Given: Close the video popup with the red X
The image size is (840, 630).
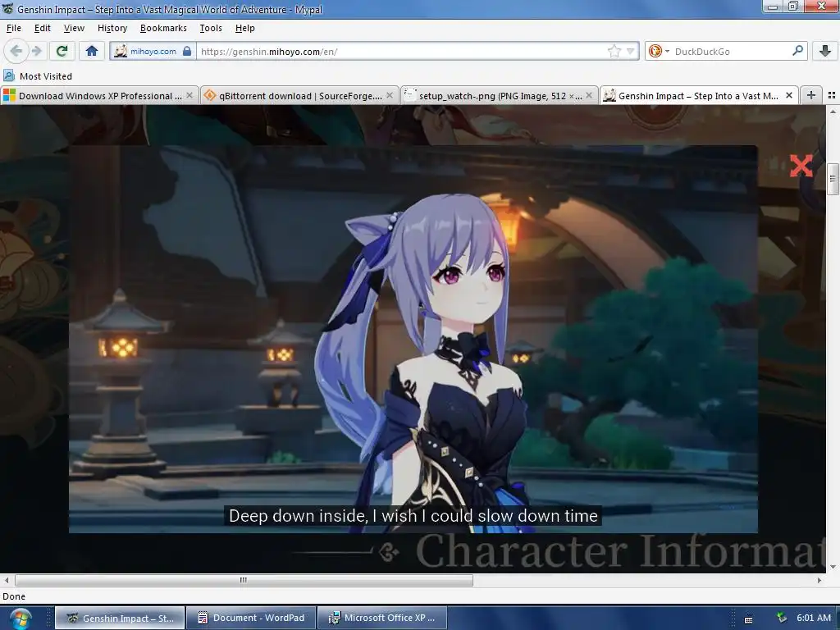Looking at the screenshot, I should click(801, 166).
